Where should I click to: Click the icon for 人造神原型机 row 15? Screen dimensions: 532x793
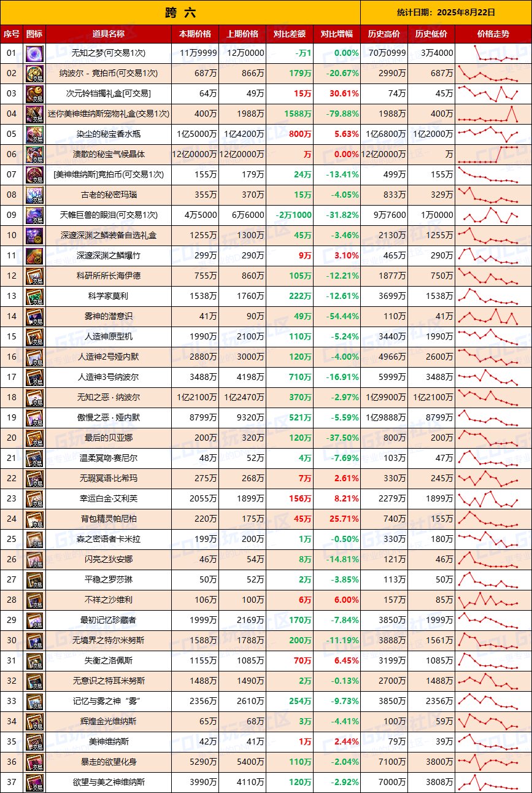tap(34, 337)
